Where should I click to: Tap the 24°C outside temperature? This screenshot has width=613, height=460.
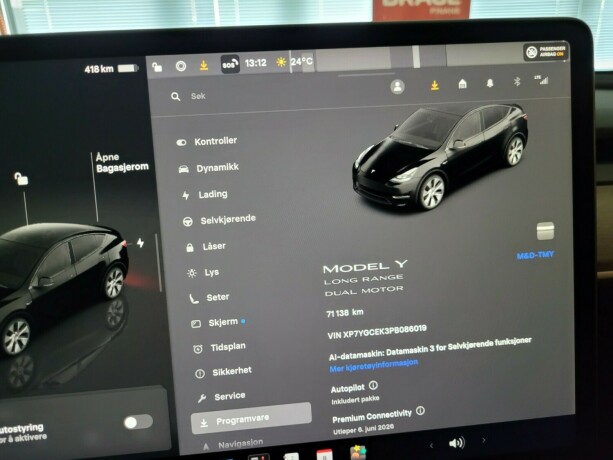click(301, 61)
